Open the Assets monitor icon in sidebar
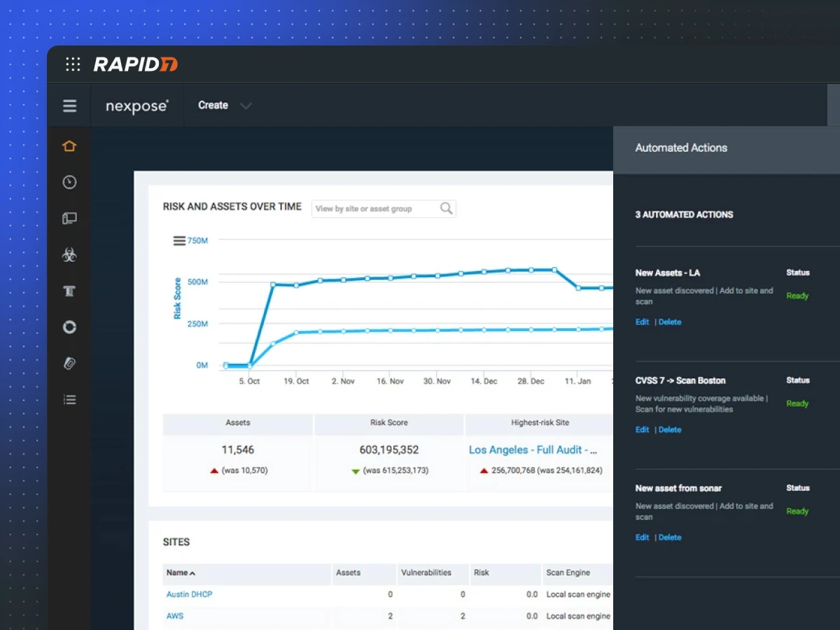Screen dimensions: 840x630 coord(69,218)
